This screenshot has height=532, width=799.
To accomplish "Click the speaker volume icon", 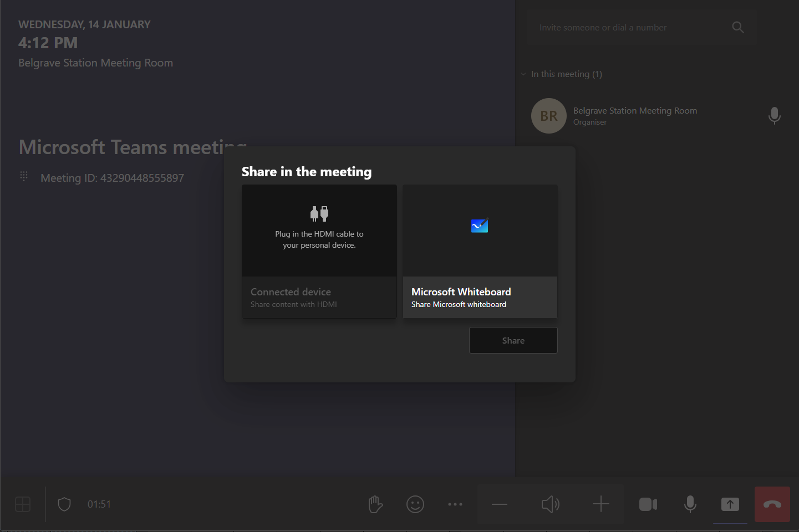I will coord(550,504).
